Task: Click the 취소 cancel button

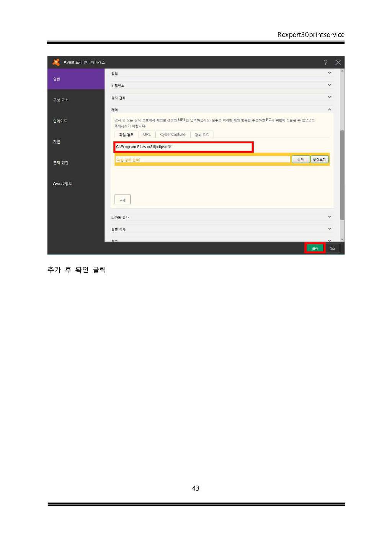Action: click(x=332, y=248)
